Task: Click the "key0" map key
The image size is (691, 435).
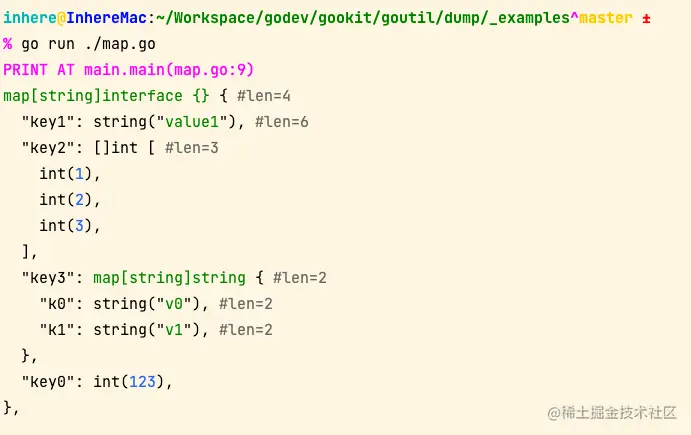Action: pos(48,382)
